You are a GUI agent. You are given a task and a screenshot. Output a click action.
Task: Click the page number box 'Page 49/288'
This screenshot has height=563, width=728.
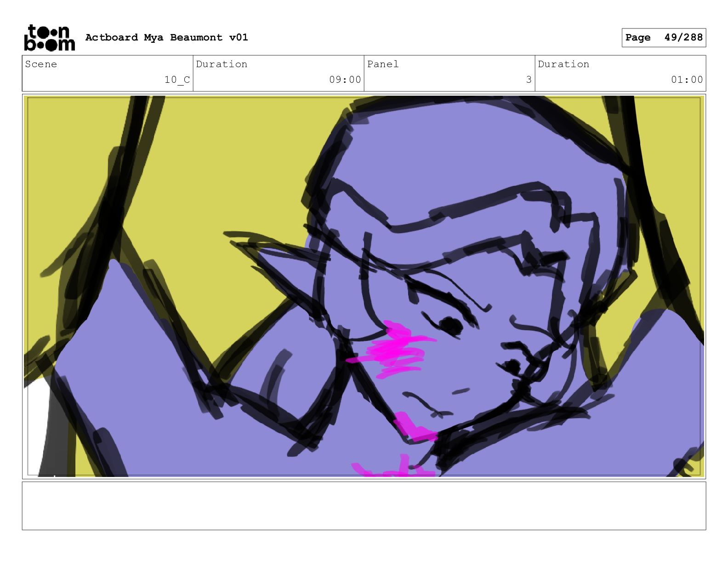(x=664, y=38)
